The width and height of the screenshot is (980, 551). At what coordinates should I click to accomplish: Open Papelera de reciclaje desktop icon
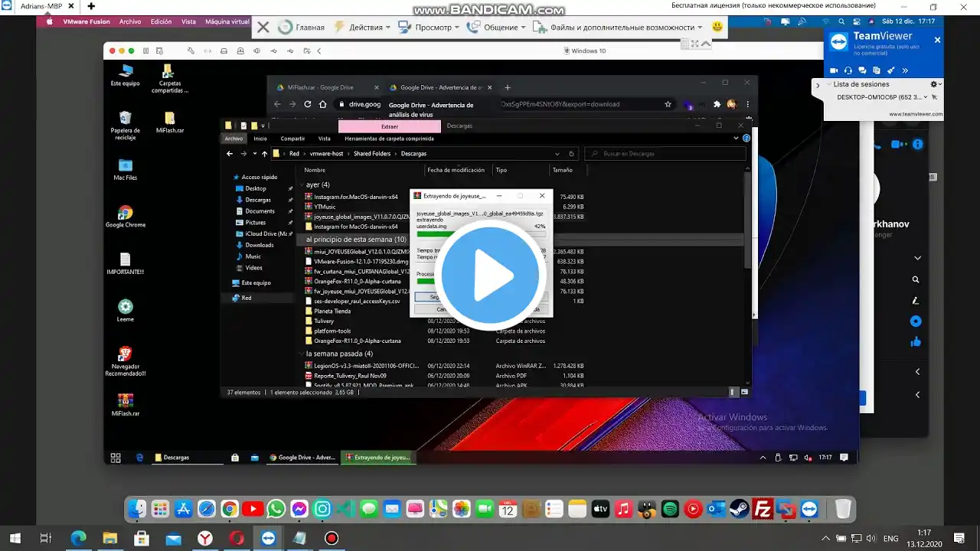(125, 125)
